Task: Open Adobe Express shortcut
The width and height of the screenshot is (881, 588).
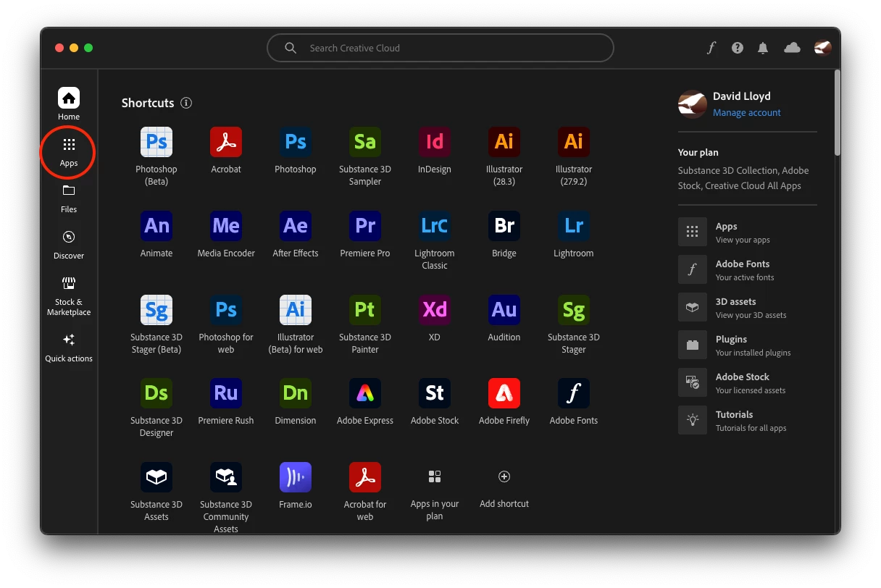Action: pyautogui.click(x=365, y=393)
